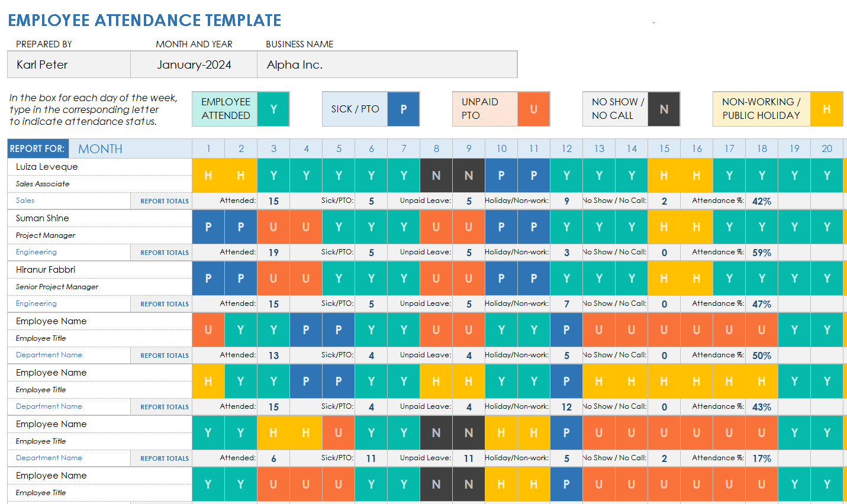Click the Sales Associate title cell

tap(99, 184)
